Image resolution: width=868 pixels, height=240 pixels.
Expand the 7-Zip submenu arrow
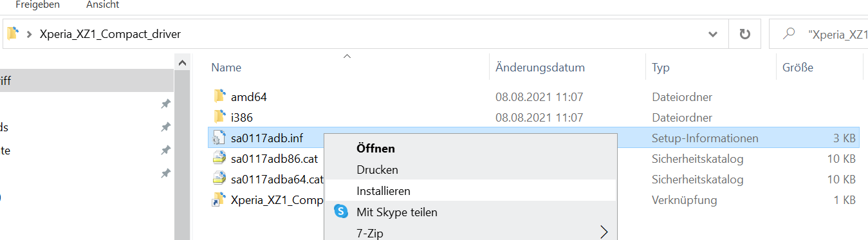coord(604,232)
